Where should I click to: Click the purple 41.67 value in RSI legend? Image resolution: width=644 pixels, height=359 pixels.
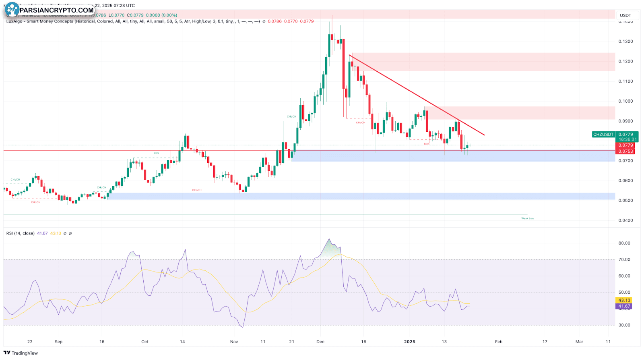pyautogui.click(x=42, y=233)
